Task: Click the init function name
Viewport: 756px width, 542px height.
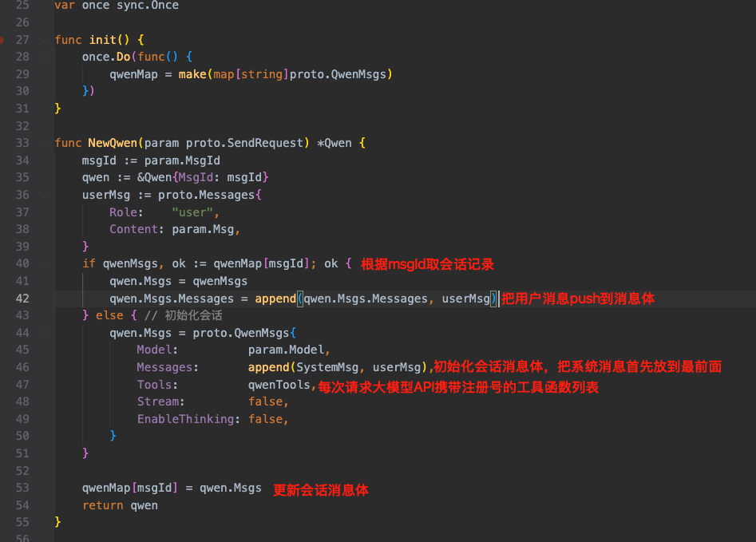Action: [x=102, y=39]
